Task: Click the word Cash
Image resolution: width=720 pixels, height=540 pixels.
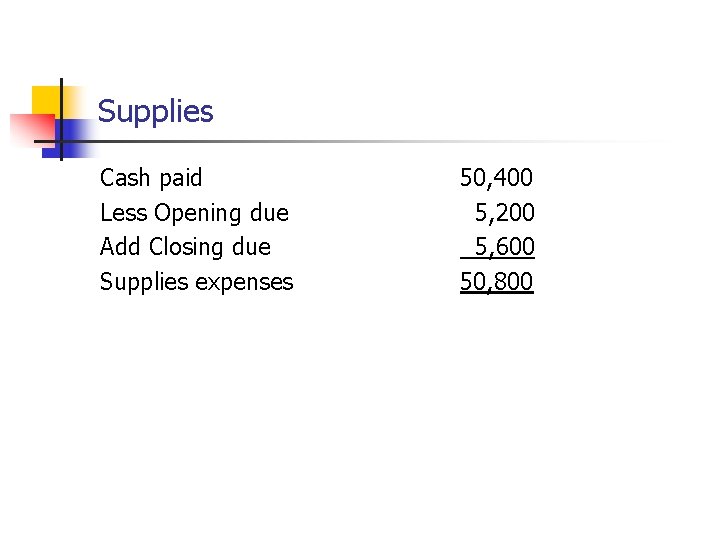Action: tap(125, 178)
